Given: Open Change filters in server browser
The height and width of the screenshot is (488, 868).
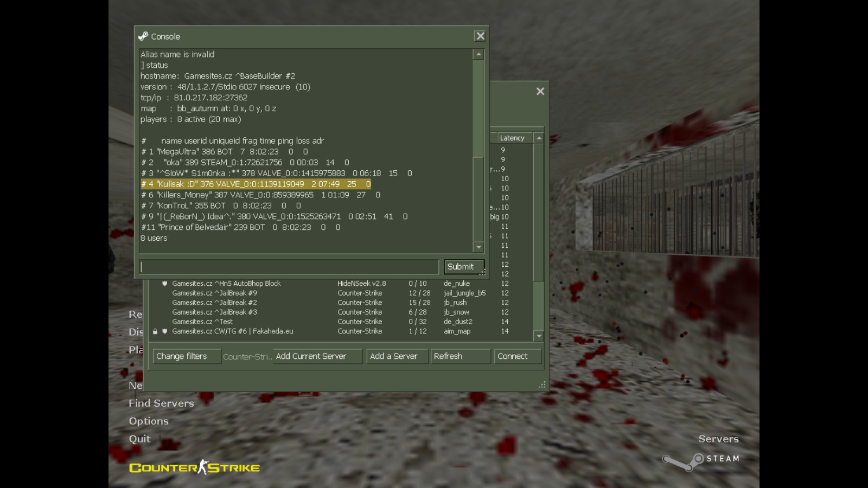Looking at the screenshot, I should (x=187, y=356).
